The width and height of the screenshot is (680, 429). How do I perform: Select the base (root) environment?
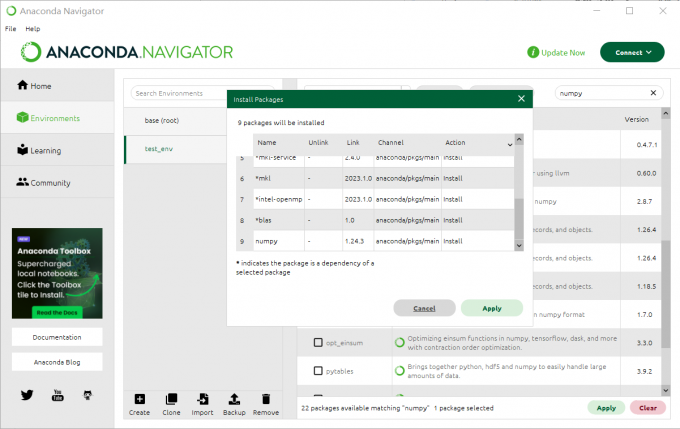coord(175,121)
